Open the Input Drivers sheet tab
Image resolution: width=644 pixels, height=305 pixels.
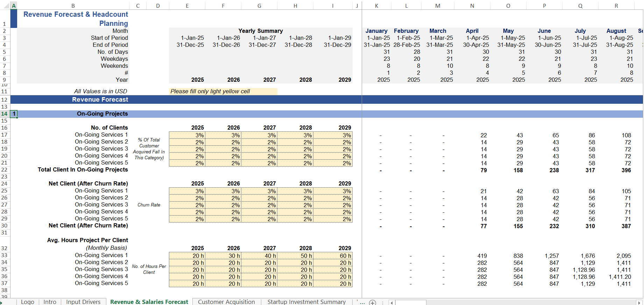tap(83, 302)
